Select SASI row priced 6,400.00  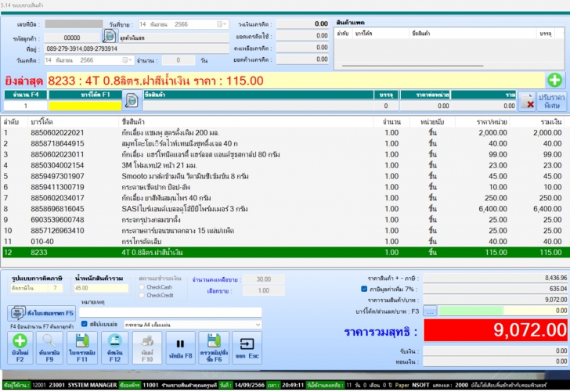tap(285, 209)
